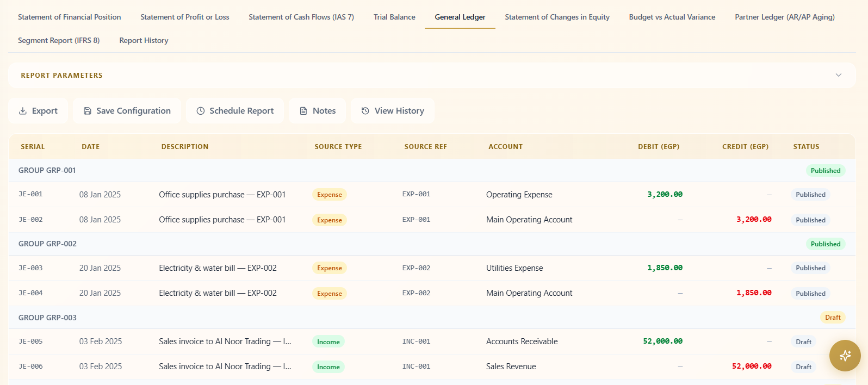
Task: Click the View History button label
Action: pos(399,111)
